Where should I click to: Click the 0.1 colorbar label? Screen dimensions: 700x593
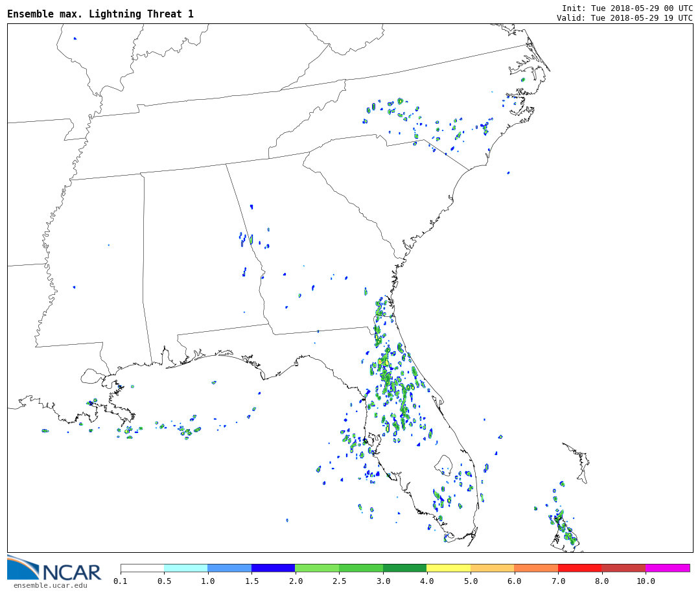point(121,581)
